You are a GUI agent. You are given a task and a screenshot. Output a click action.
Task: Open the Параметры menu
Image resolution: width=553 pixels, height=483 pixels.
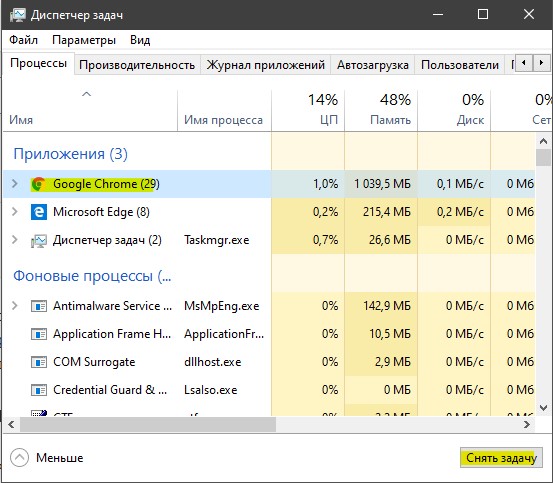pos(84,40)
